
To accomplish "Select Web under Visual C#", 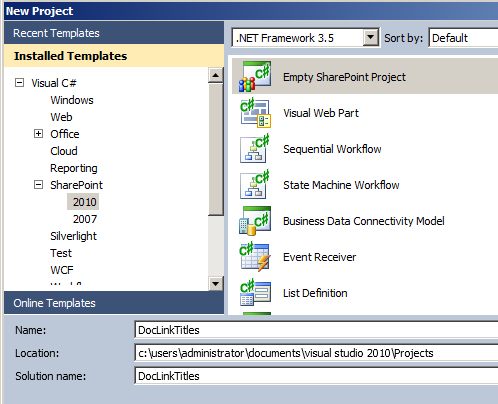I will coord(61,117).
